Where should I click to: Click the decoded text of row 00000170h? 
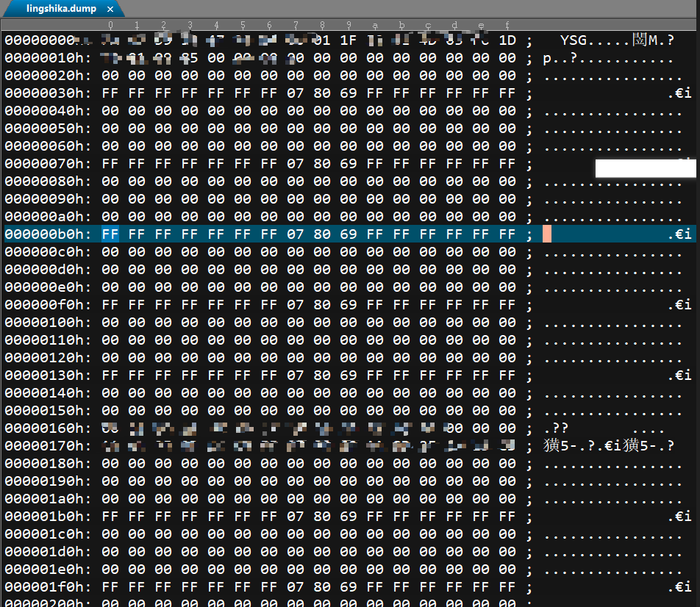609,446
